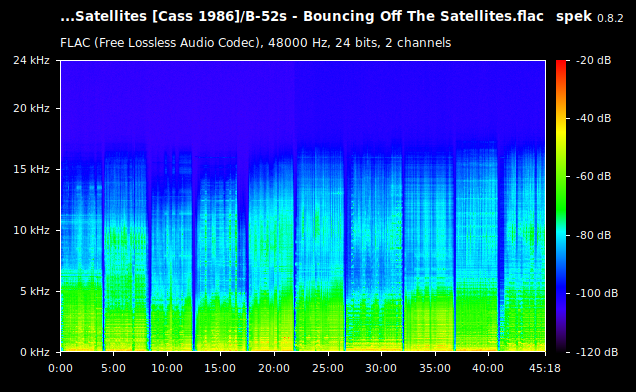This screenshot has width=636, height=392.
Task: Click the -40 dB scale label
Action: tap(593, 118)
